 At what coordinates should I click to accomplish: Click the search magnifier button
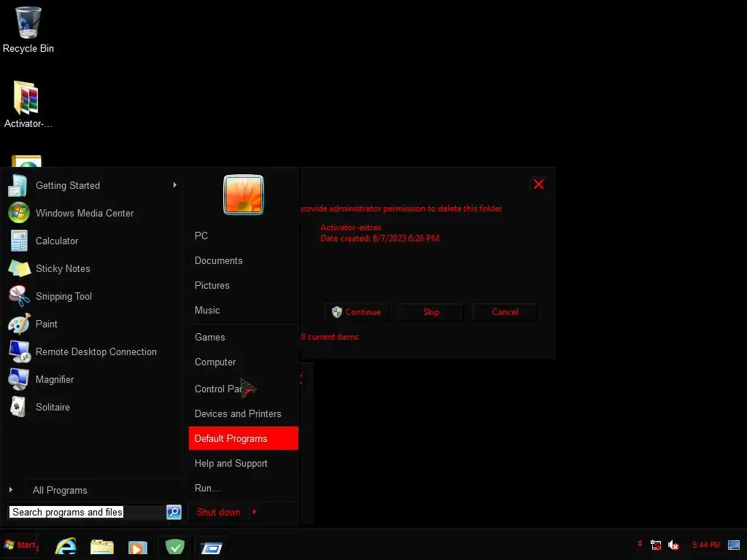[174, 512]
